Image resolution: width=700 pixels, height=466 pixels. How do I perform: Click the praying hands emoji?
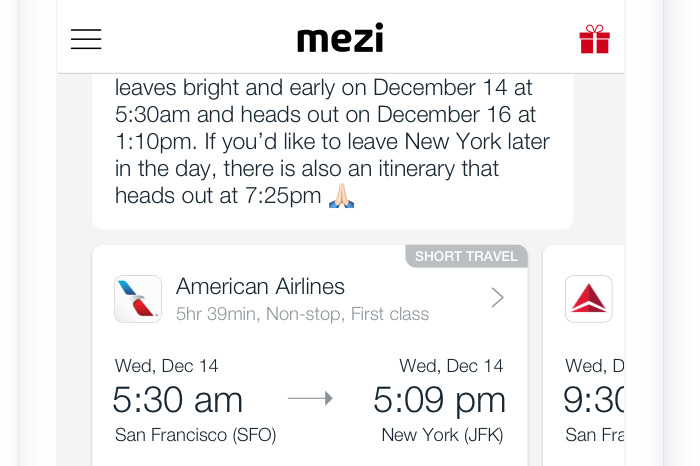pyautogui.click(x=341, y=196)
